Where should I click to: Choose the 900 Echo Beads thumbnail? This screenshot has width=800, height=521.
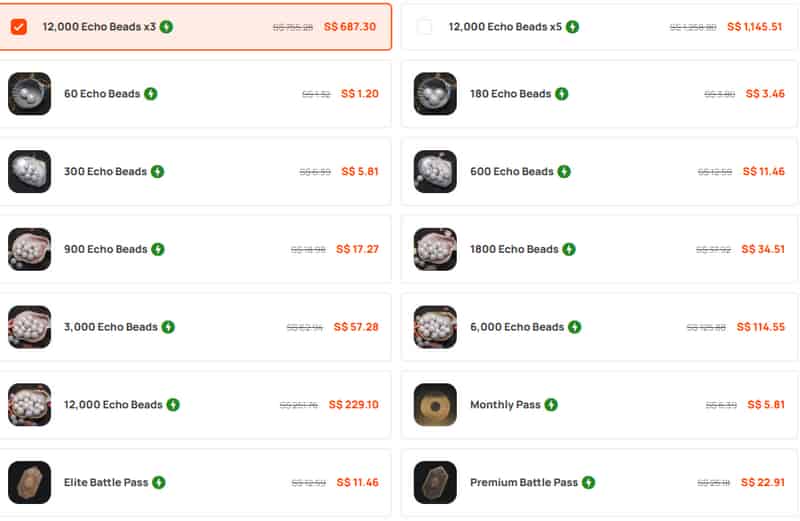click(x=30, y=249)
